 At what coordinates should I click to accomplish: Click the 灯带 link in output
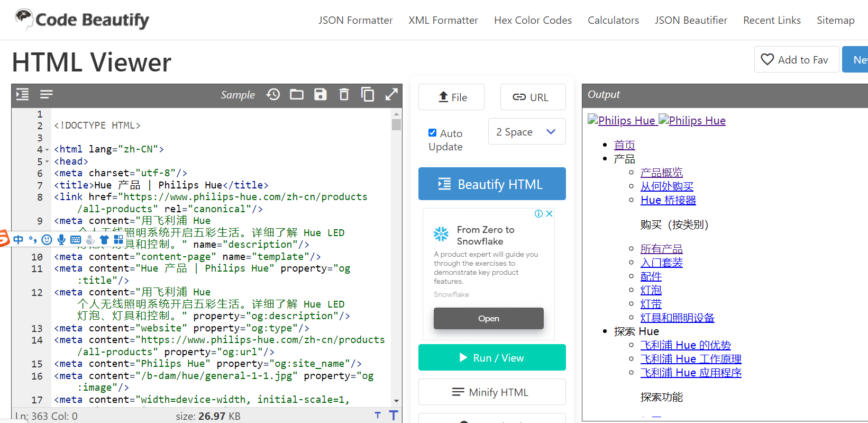(x=651, y=304)
